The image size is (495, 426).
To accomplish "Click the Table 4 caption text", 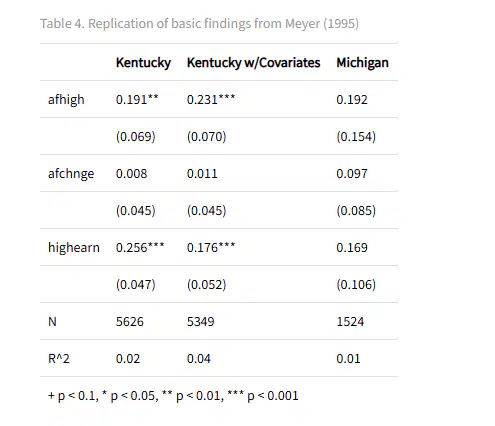I will pyautogui.click(x=199, y=24).
